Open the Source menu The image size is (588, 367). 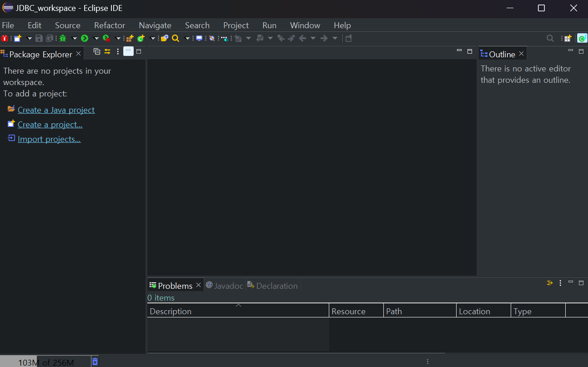68,25
